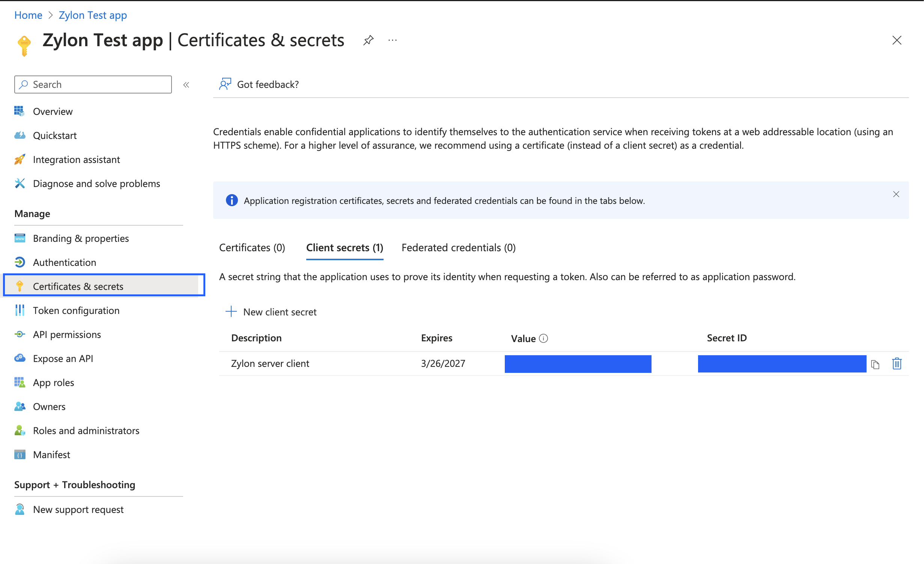Open Diagnose and solve problems
Viewport: 924px width, 564px height.
click(x=96, y=184)
